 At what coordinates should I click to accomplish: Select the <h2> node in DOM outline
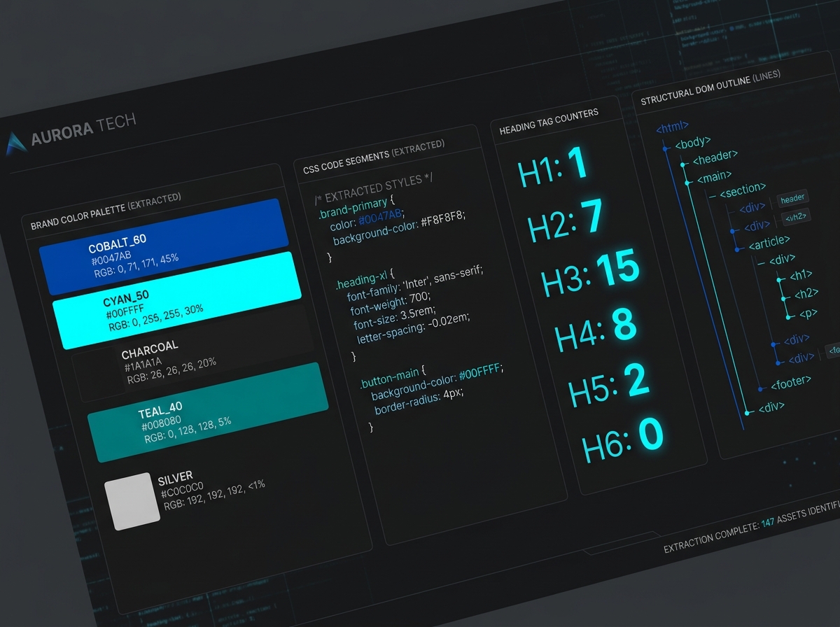pos(806,294)
